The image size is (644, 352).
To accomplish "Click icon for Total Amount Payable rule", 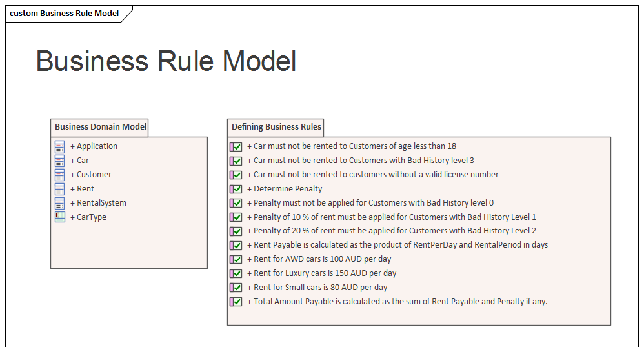I will click(236, 302).
